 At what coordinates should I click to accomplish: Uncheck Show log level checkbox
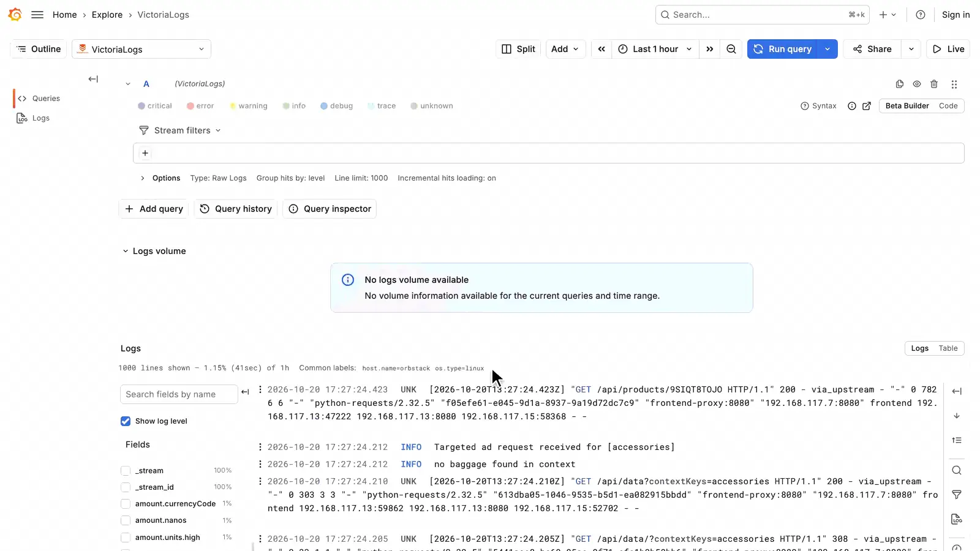(x=126, y=421)
